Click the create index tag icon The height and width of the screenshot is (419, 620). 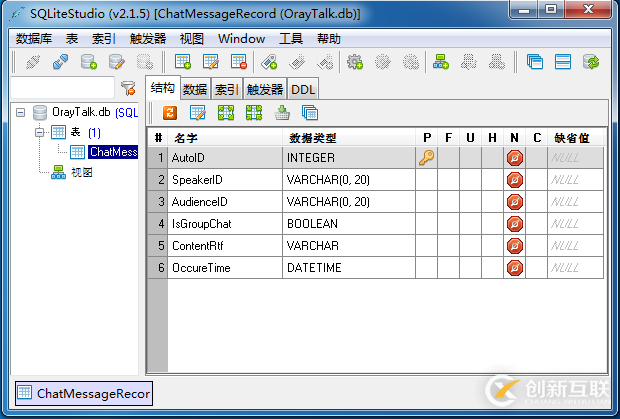(269, 62)
